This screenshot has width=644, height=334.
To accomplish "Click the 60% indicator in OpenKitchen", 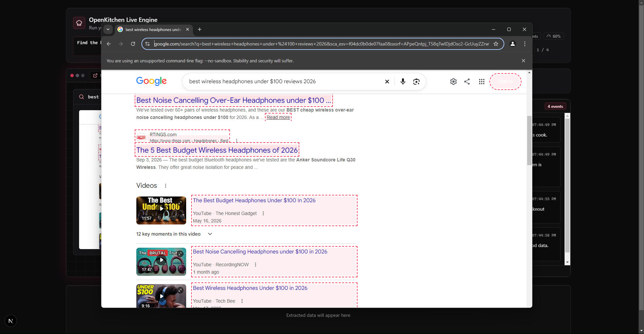I will pyautogui.click(x=554, y=36).
